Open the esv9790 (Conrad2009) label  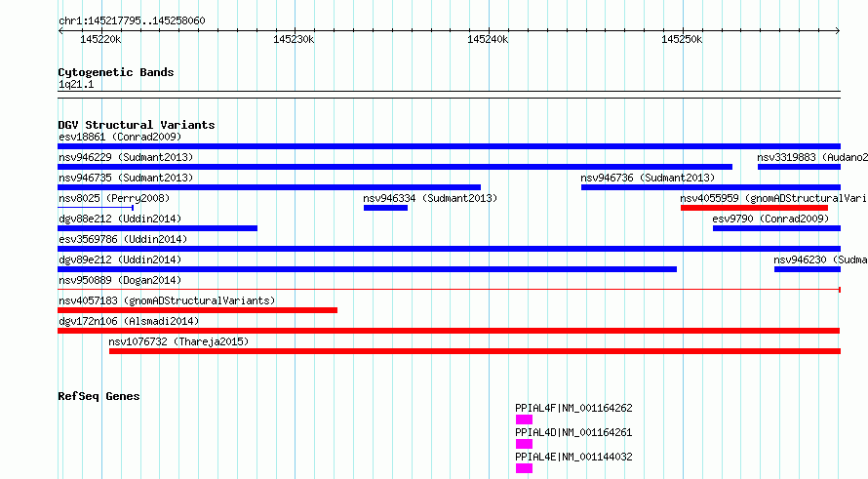pyautogui.click(x=770, y=219)
